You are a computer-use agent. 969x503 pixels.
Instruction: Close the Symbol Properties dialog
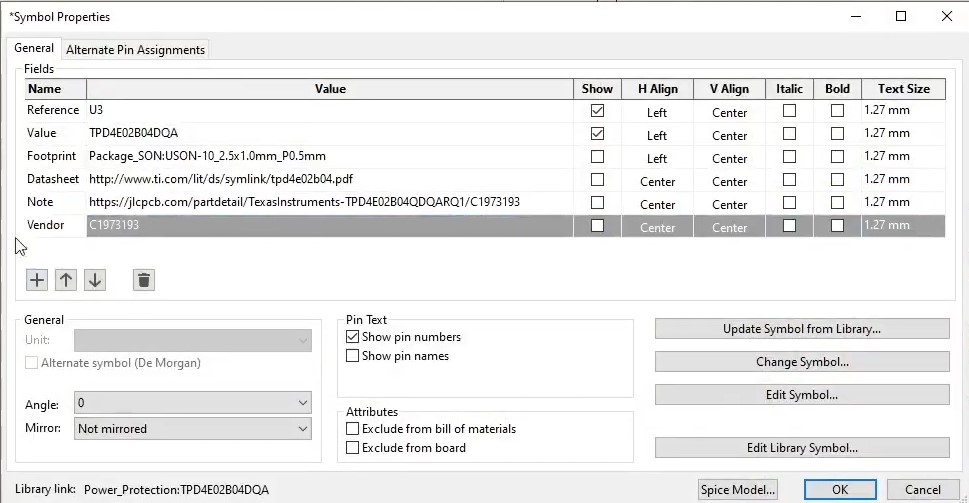946,16
